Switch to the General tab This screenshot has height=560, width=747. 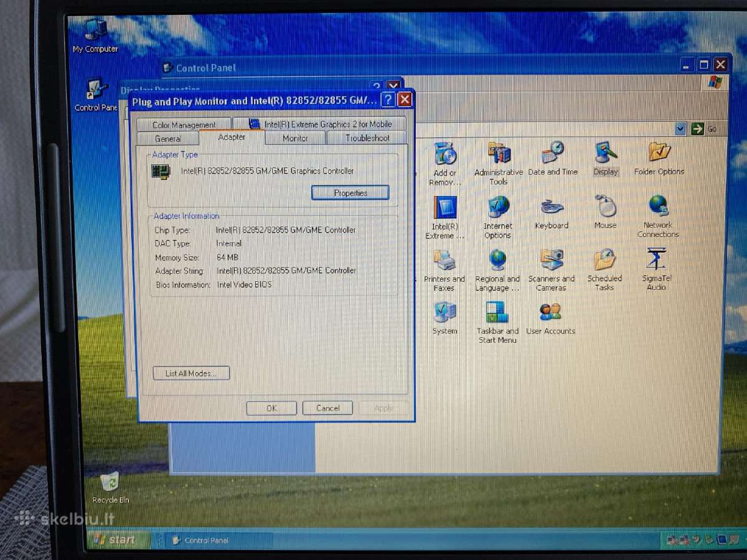click(168, 138)
